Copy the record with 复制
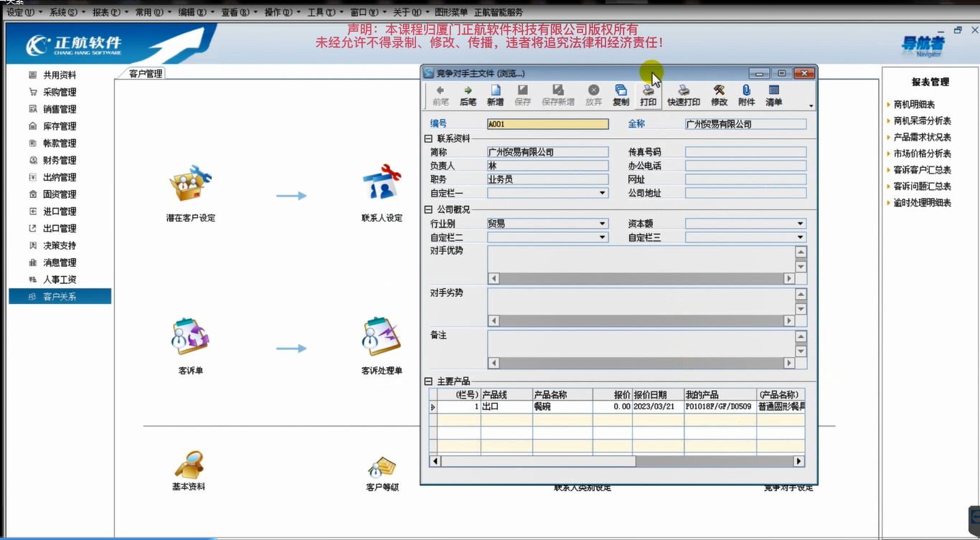Viewport: 980px width, 540px height. point(621,95)
